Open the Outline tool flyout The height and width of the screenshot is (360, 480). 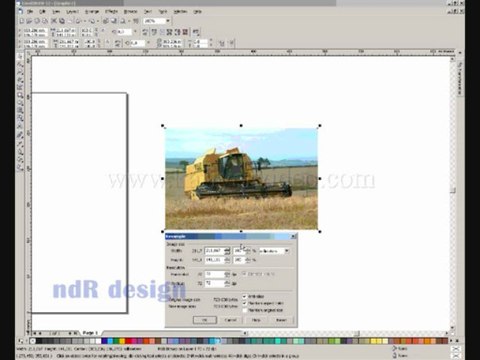click(x=20, y=152)
